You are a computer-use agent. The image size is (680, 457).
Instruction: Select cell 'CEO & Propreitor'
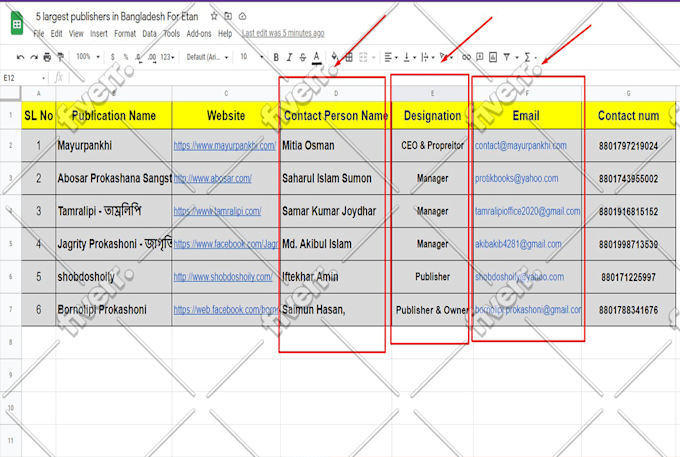pos(432,146)
